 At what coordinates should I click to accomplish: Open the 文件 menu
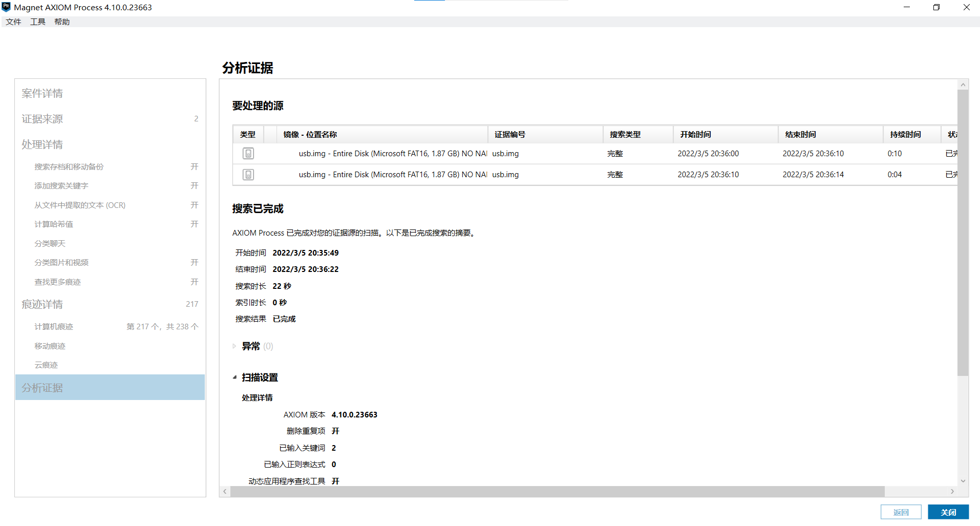pos(13,22)
